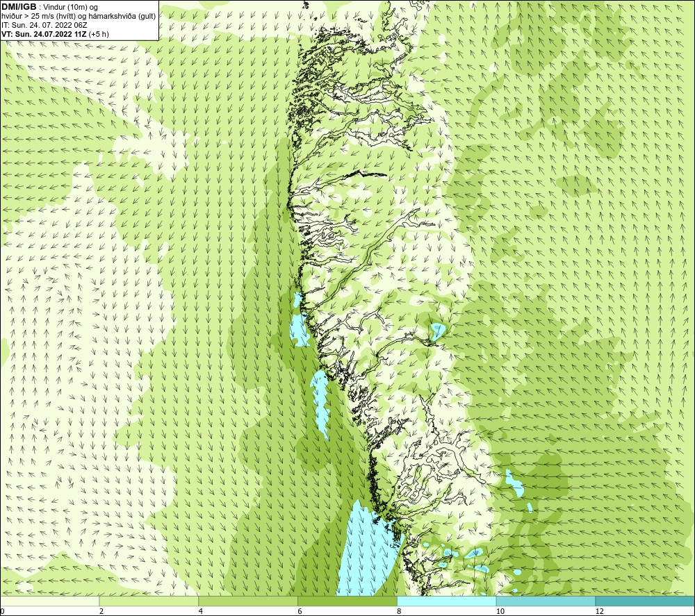
Task: Select the palest legend swatch between 0 and 2
Action: pyautogui.click(x=49, y=601)
